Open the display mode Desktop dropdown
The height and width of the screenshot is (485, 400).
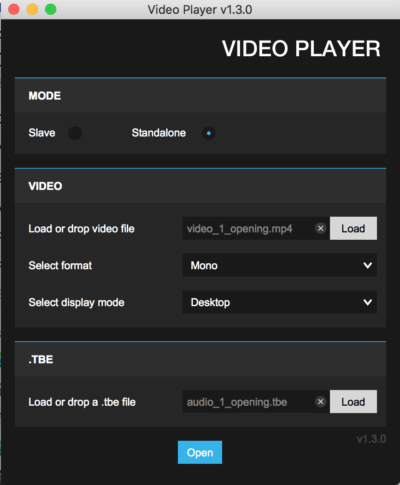coord(280,302)
